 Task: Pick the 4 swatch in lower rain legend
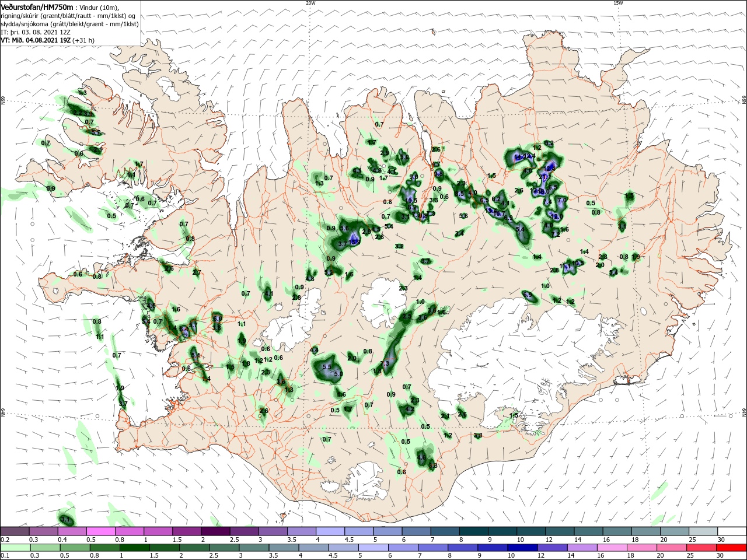tap(313, 548)
